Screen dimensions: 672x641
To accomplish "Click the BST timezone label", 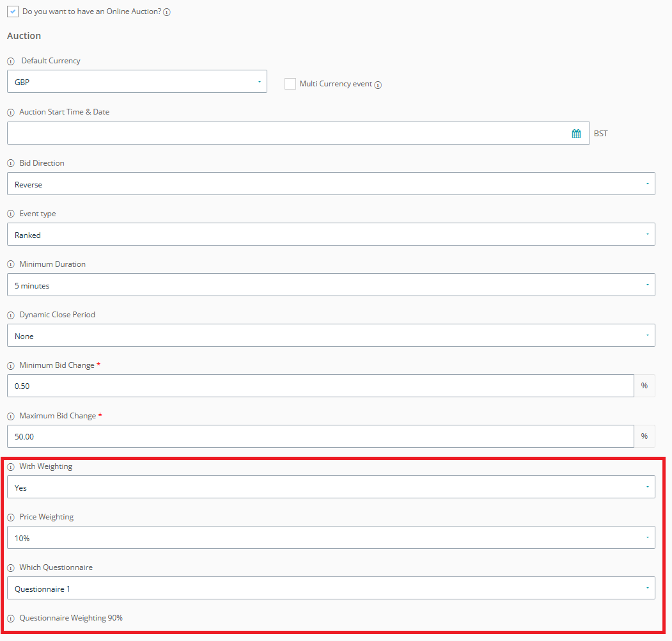I will (600, 134).
